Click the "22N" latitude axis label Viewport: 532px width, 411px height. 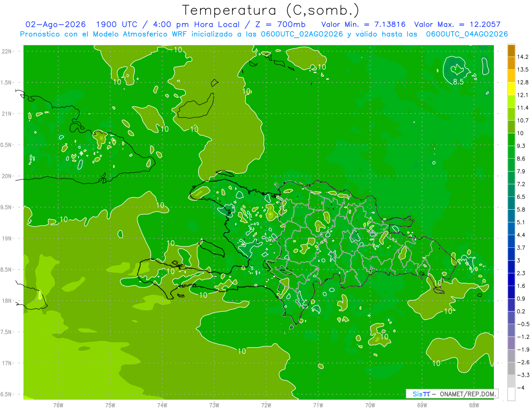[x=7, y=51]
